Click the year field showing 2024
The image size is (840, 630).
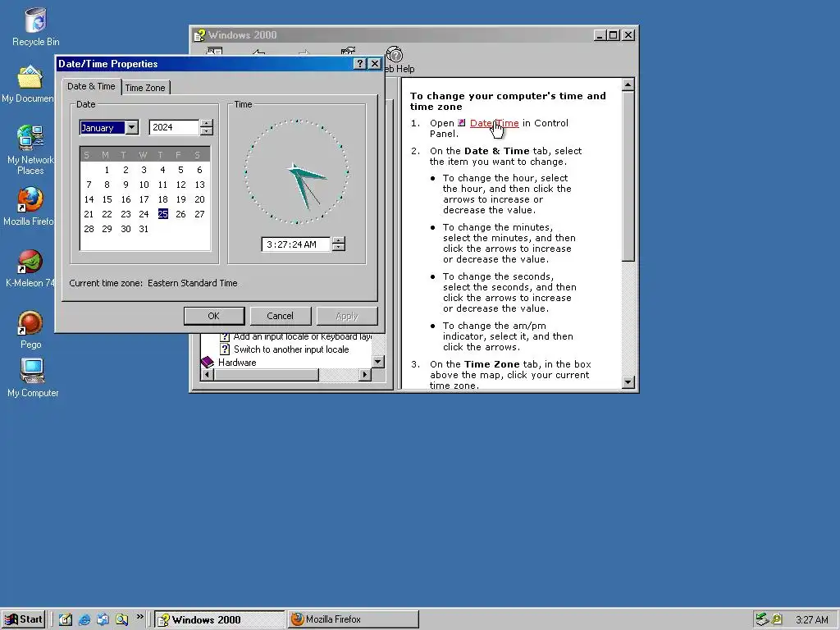click(x=174, y=127)
